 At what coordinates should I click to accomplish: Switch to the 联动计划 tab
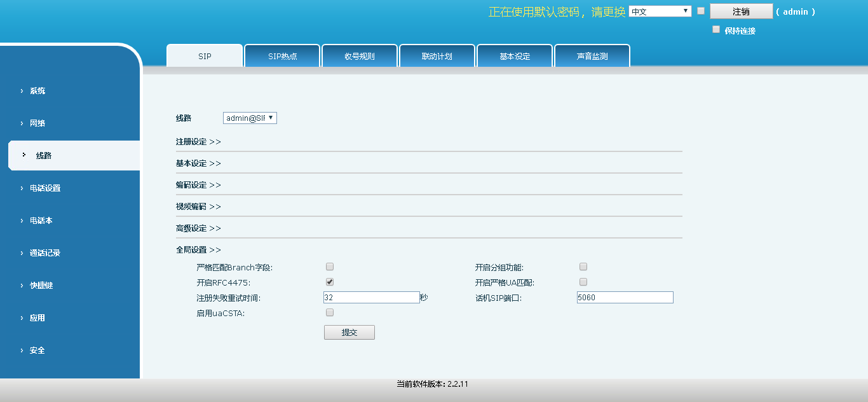pos(437,56)
